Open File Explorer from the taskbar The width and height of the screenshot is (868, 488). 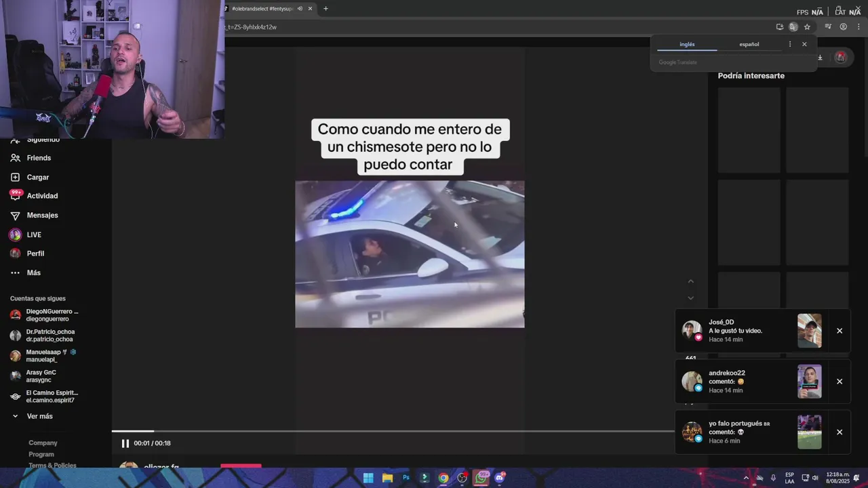[387, 478]
